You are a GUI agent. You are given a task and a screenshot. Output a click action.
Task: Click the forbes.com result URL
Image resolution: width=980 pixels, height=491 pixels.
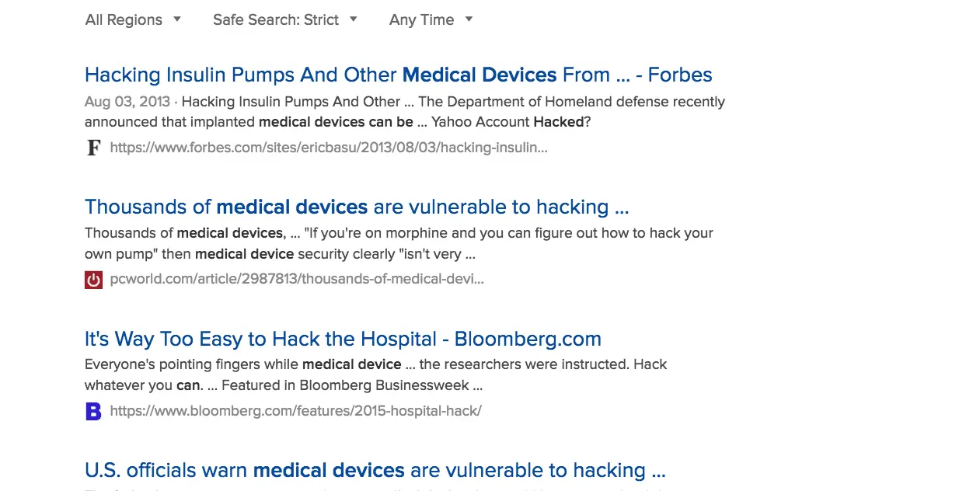point(329,148)
